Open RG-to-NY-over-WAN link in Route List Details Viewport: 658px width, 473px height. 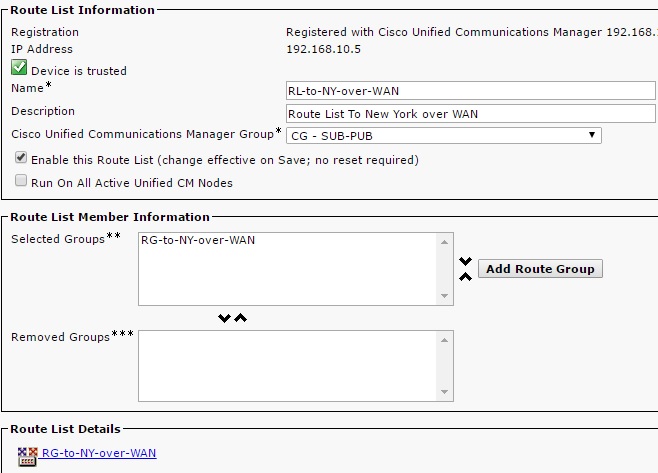99,453
